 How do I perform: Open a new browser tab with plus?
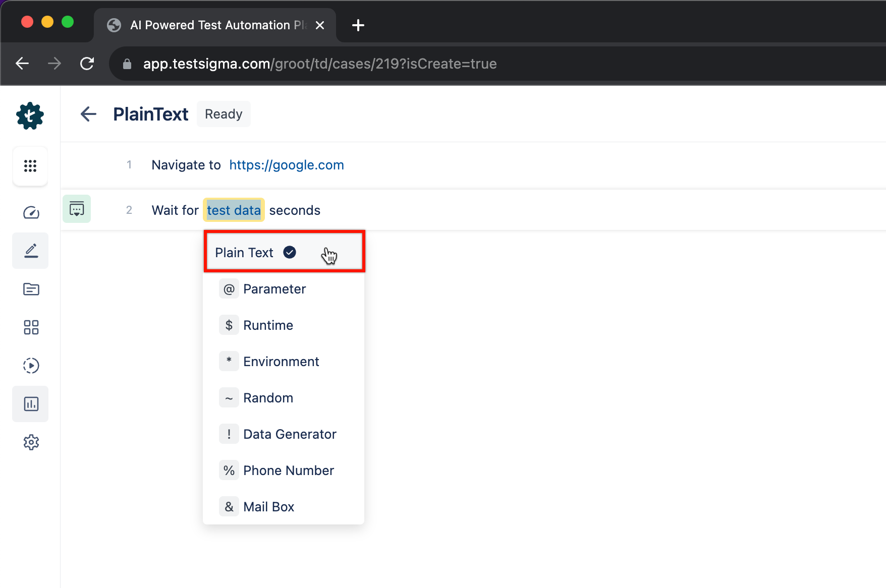358,25
